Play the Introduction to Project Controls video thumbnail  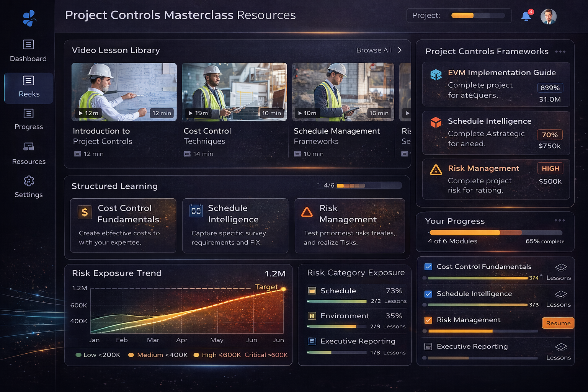tap(124, 92)
